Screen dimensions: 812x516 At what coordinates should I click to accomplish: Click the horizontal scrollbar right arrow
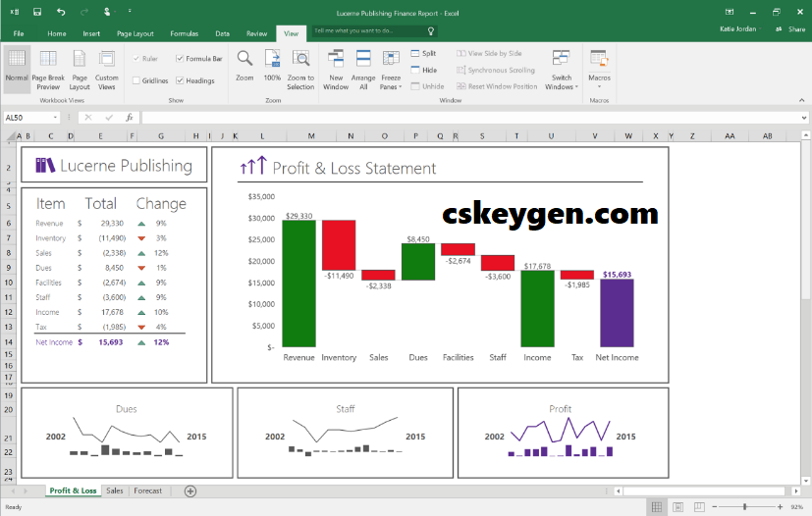(796, 491)
